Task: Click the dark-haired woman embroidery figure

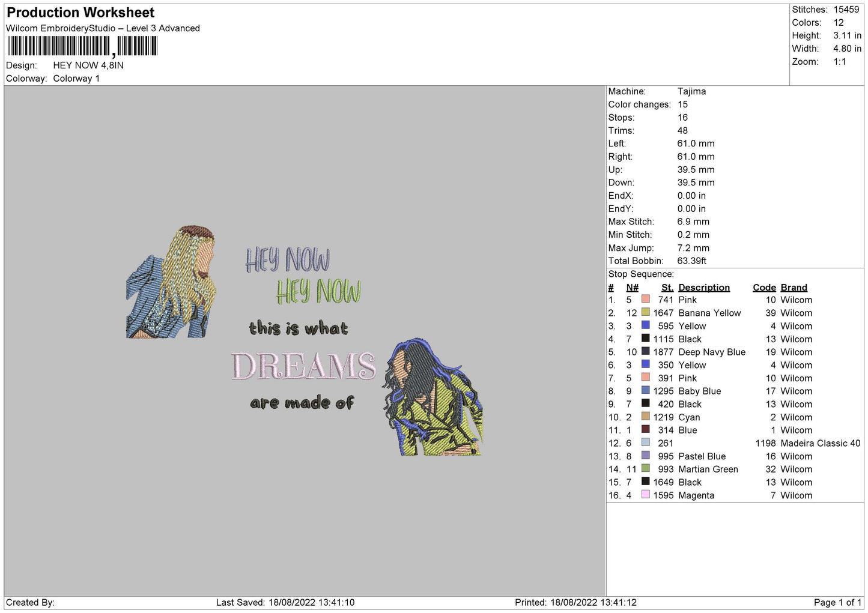Action: coord(432,397)
